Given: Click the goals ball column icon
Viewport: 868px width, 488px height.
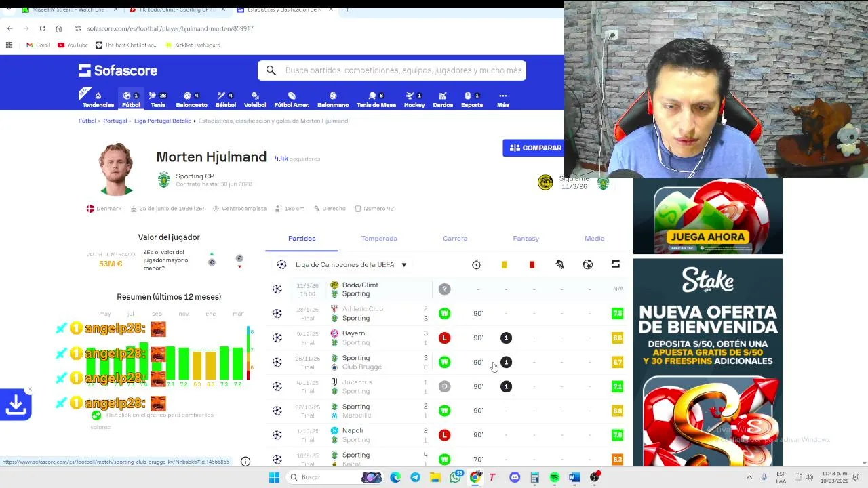Looking at the screenshot, I should pos(588,264).
